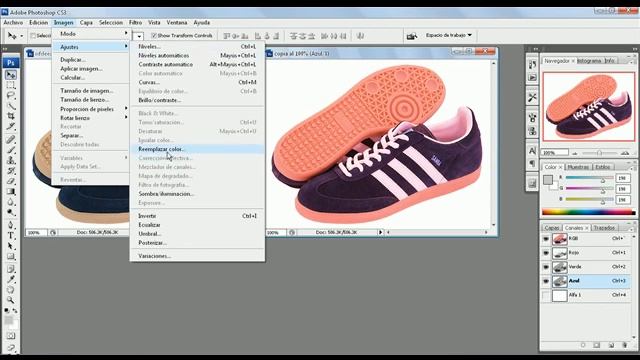Toggle Show Transform Controls checkbox
The height and width of the screenshot is (360, 640).
pyautogui.click(x=154, y=36)
